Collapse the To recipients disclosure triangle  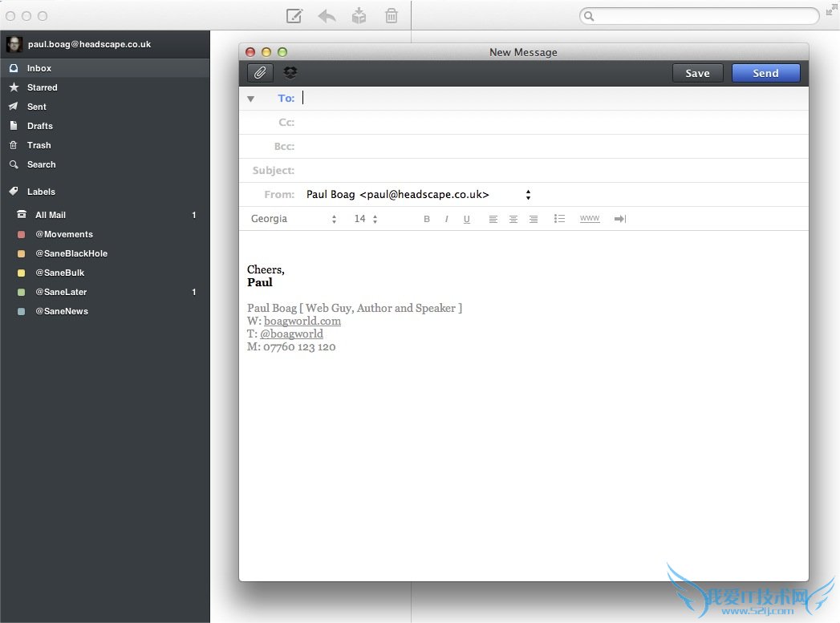[250, 98]
